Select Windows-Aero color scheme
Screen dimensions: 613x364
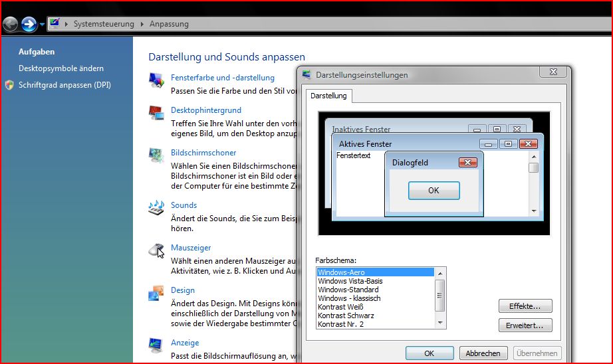375,272
